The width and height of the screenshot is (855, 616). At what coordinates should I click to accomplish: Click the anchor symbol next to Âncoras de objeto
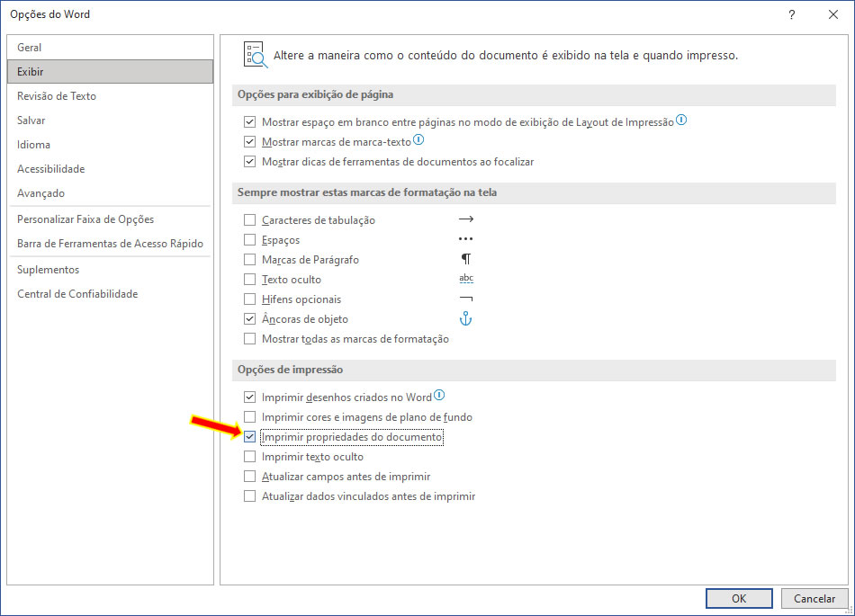pyautogui.click(x=465, y=318)
